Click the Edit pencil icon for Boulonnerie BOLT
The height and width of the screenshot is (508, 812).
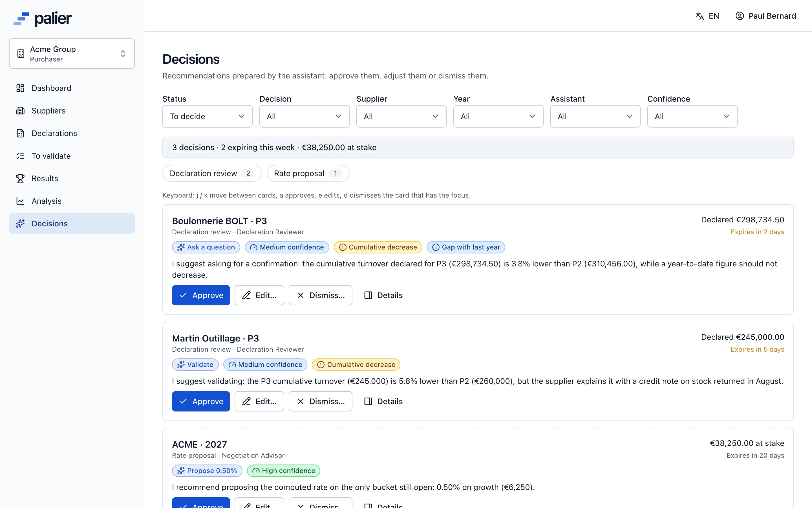[247, 295]
